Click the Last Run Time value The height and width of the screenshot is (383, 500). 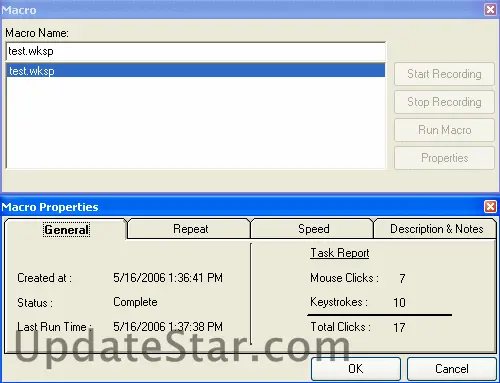168,327
